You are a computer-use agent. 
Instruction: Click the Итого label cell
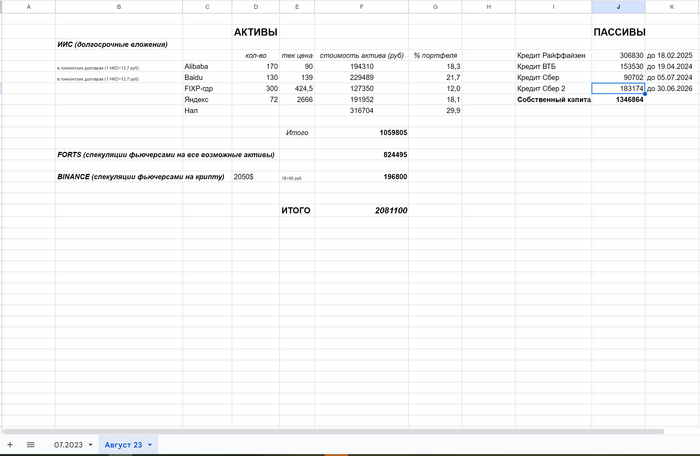(x=297, y=133)
